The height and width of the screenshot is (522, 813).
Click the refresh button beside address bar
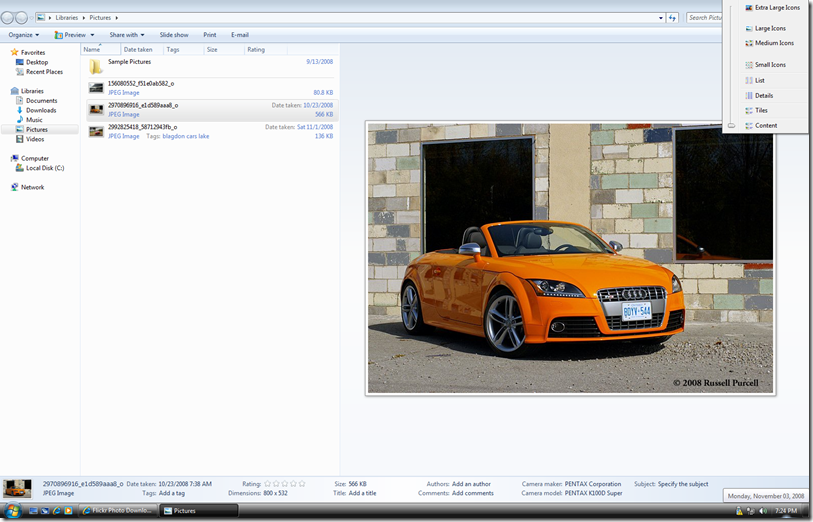click(x=672, y=18)
